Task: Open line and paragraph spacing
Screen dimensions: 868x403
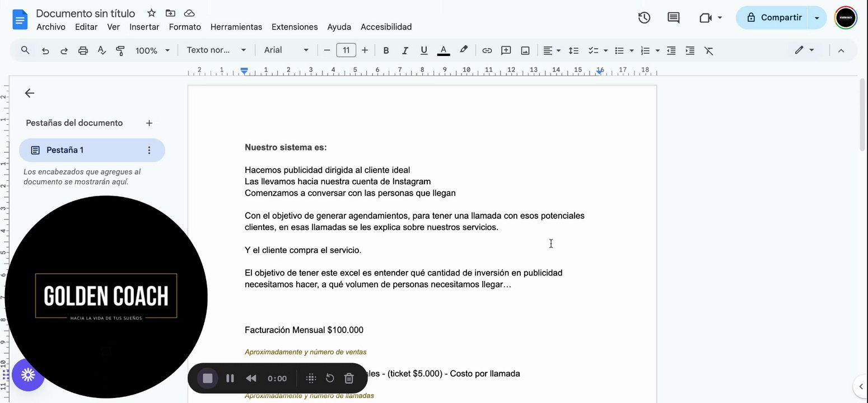Action: point(573,50)
